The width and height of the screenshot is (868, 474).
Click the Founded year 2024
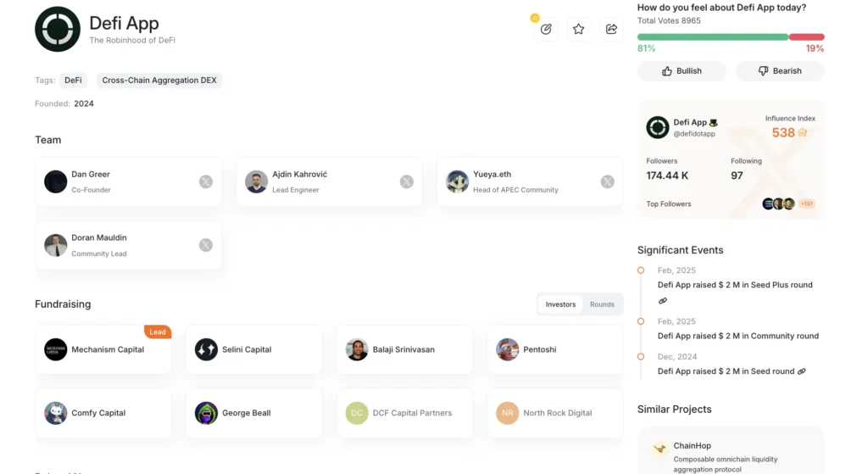click(84, 103)
